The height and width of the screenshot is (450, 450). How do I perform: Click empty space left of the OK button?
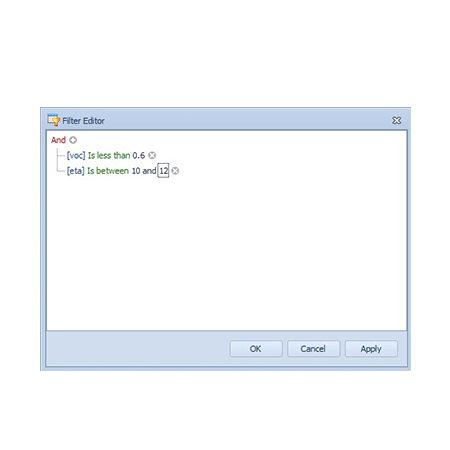(x=137, y=349)
